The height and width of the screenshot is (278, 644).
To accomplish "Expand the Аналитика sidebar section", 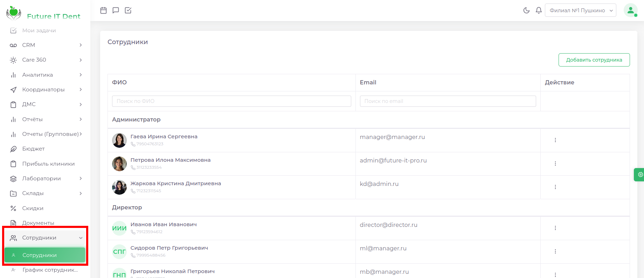I will (46, 75).
